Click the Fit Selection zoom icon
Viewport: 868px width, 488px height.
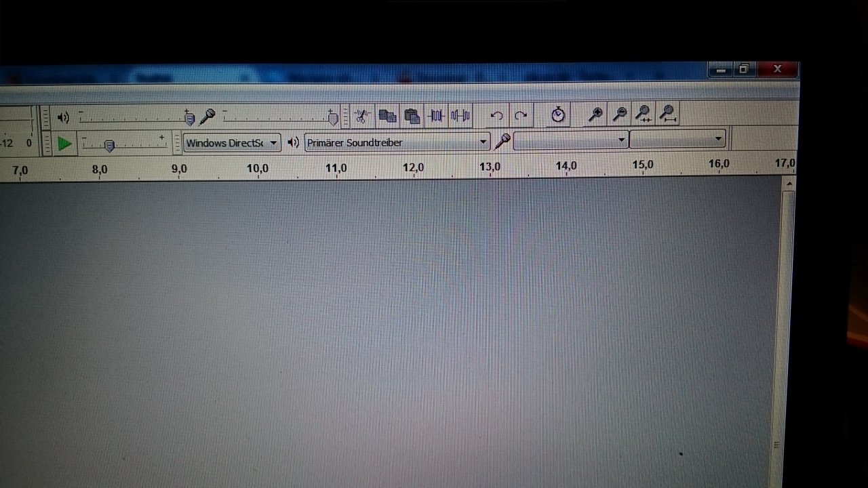(644, 115)
